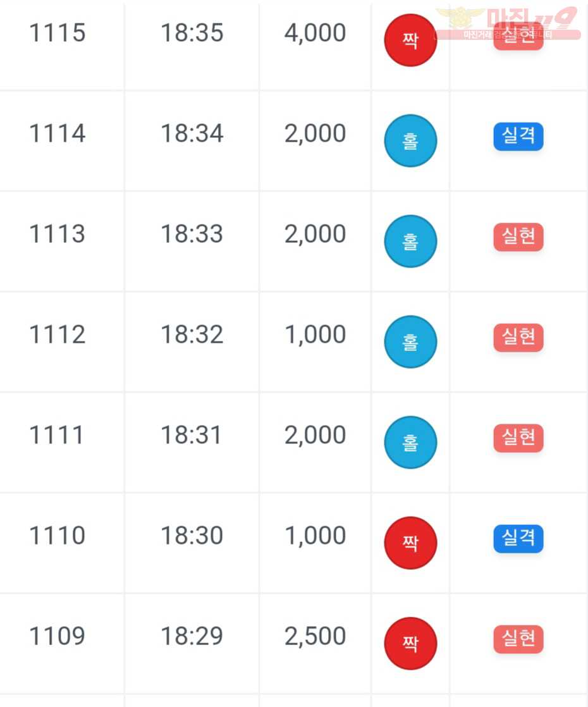Select the 실현 badge in row 1112
588x707 pixels.
click(x=518, y=337)
